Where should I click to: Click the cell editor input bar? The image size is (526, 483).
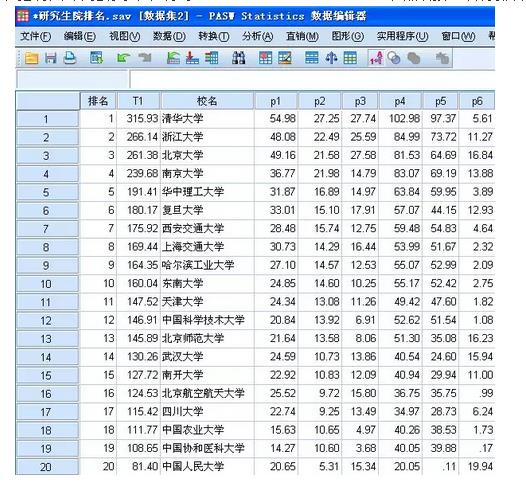click(x=312, y=80)
